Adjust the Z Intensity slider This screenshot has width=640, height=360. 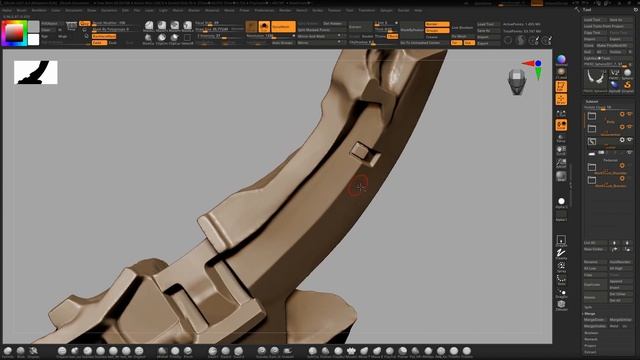(219, 36)
